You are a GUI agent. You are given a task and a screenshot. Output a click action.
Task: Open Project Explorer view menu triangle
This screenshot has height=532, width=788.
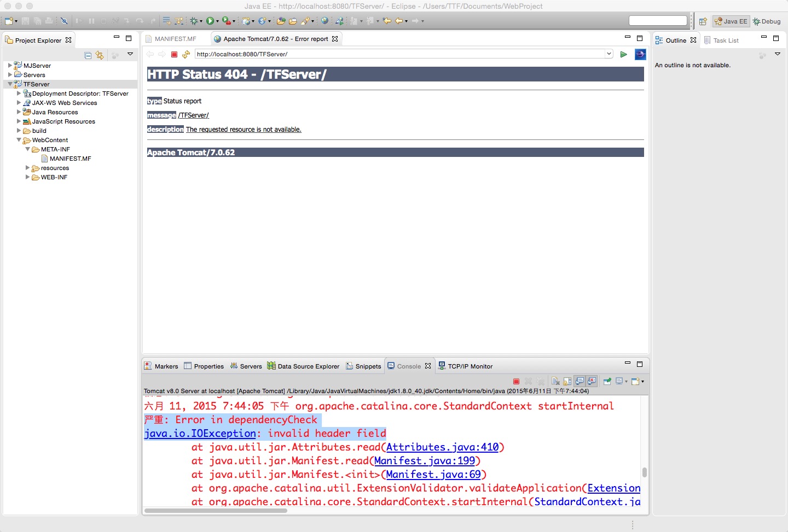130,54
